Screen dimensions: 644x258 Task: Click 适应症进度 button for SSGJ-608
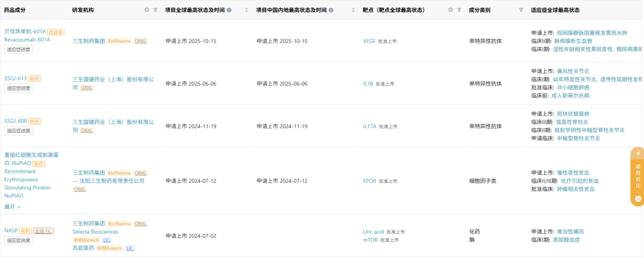[x=18, y=131]
